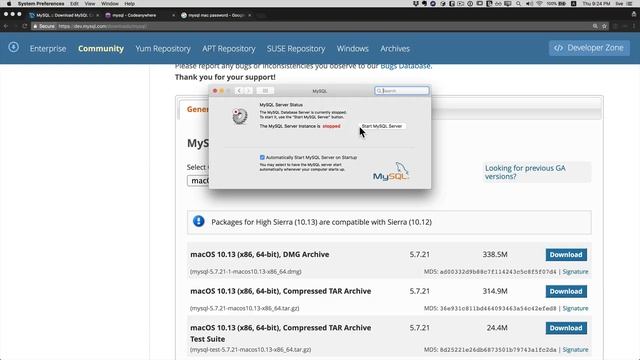Close the mysql mac password browser tab
640x360 pixels.
pos(249,15)
